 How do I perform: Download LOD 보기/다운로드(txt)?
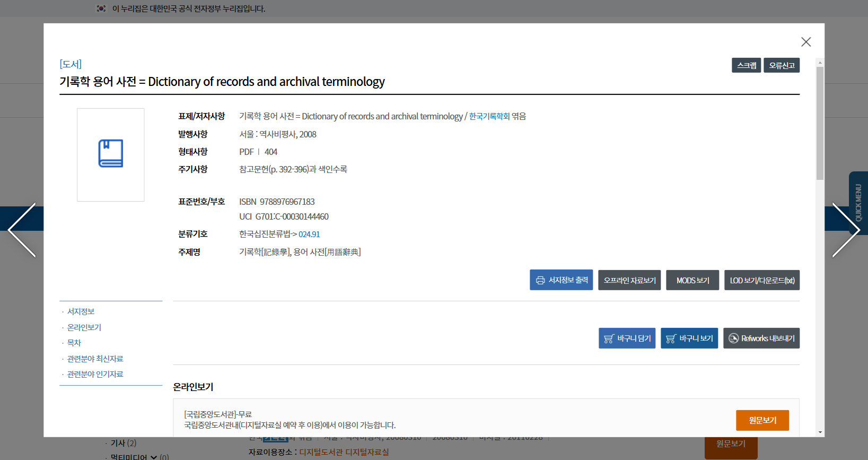coord(761,280)
